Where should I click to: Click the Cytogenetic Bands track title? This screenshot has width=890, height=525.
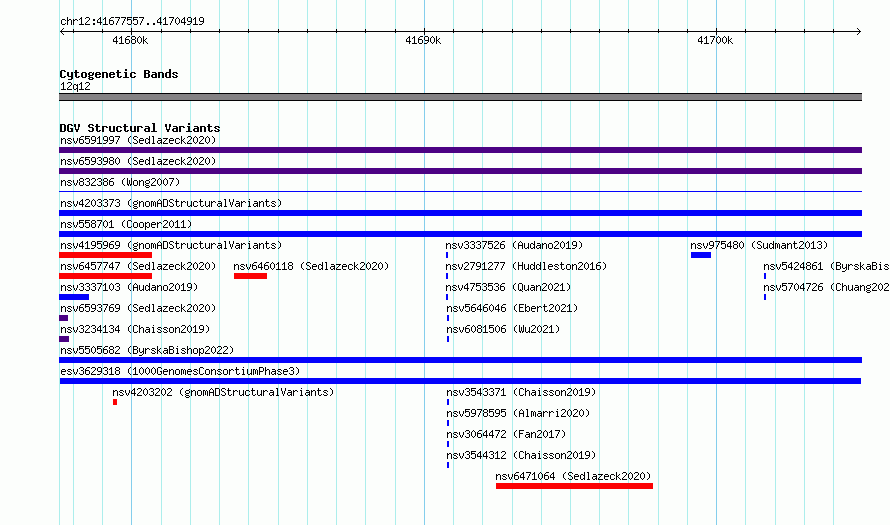119,74
